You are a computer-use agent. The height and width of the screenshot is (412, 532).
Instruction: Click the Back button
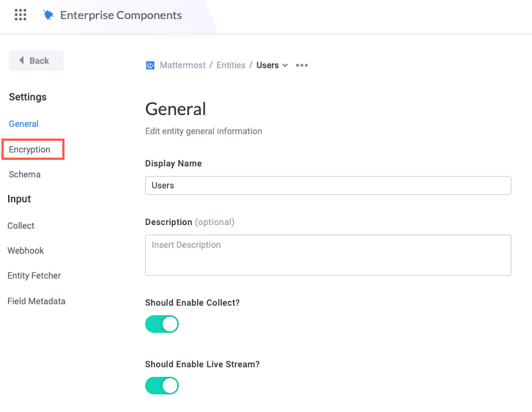36,61
